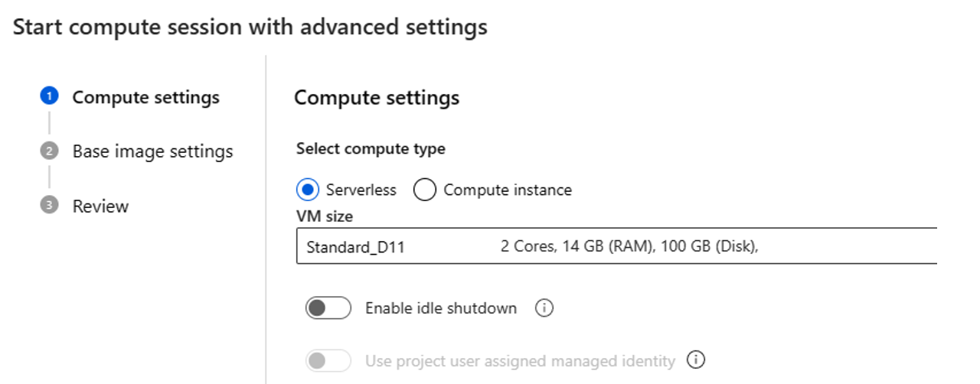Click the step 2 numbered circle icon
The height and width of the screenshot is (384, 980).
point(50,151)
